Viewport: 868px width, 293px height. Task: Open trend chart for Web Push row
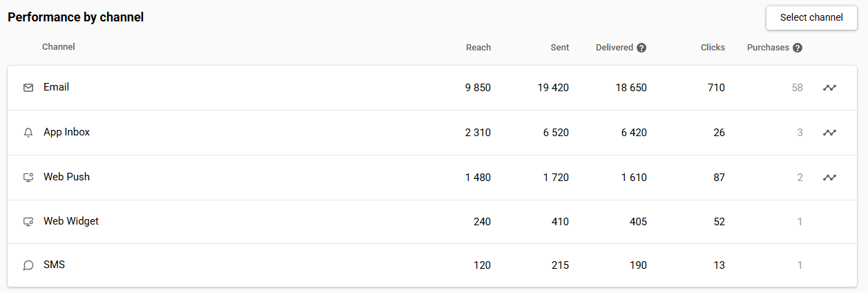tap(829, 178)
